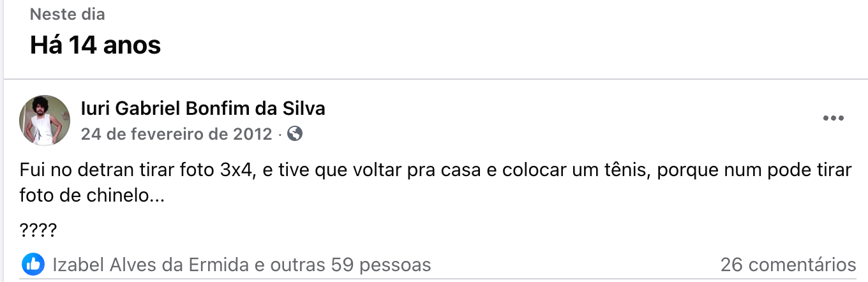Expand the 26 comentários section

pos(788,264)
